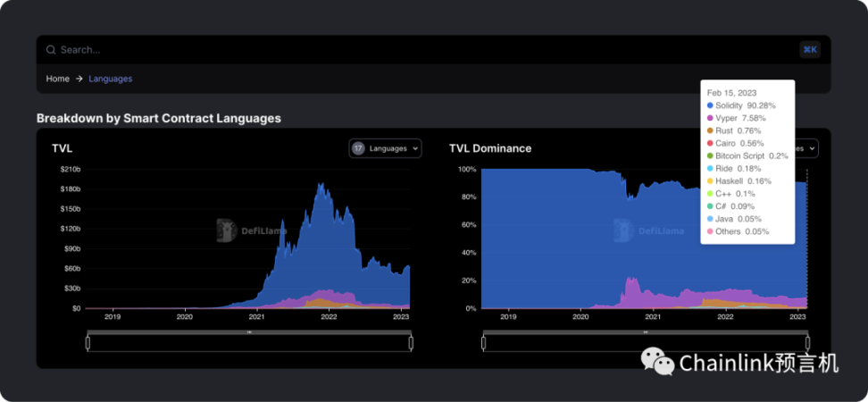868x402 pixels.
Task: Click the C++ lime dot in the tooltip
Action: coord(710,194)
